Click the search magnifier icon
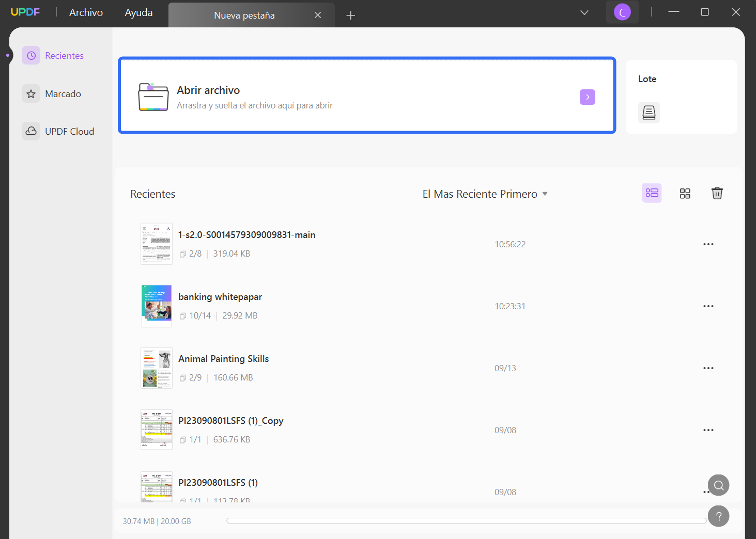 pos(718,485)
